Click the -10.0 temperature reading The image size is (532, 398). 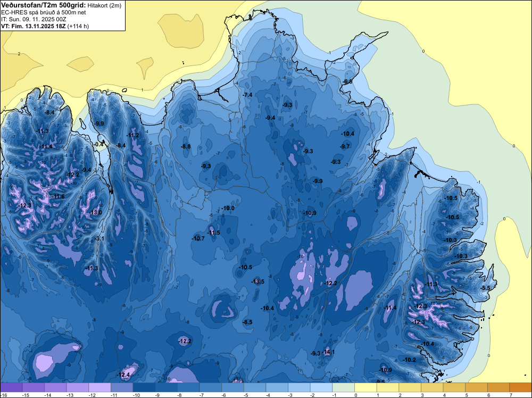pyautogui.click(x=228, y=209)
